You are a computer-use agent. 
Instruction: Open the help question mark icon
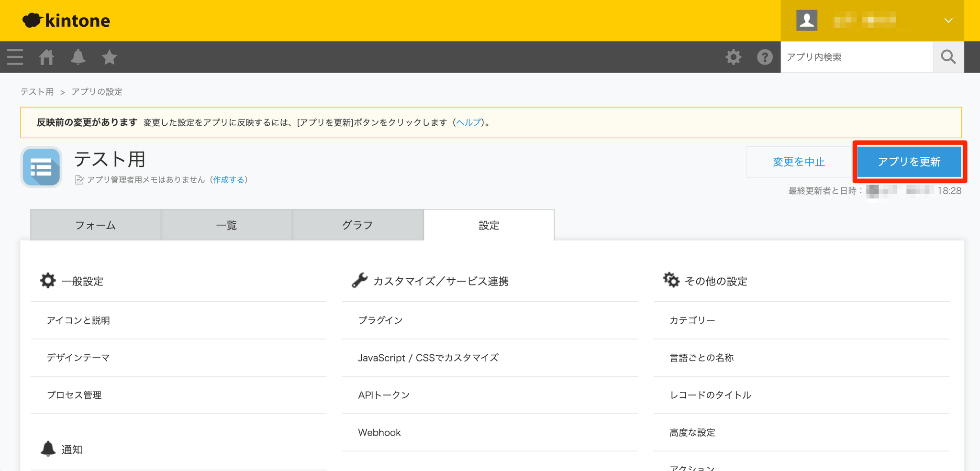765,57
